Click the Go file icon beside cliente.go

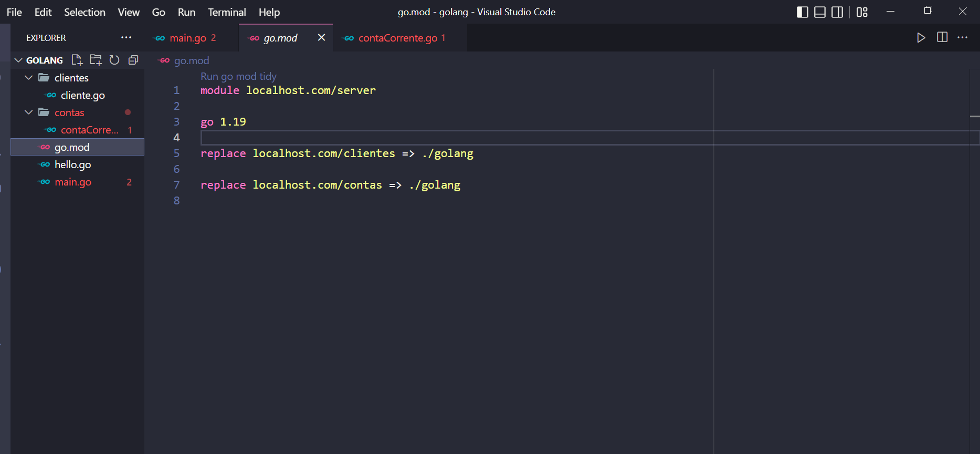[x=51, y=95]
